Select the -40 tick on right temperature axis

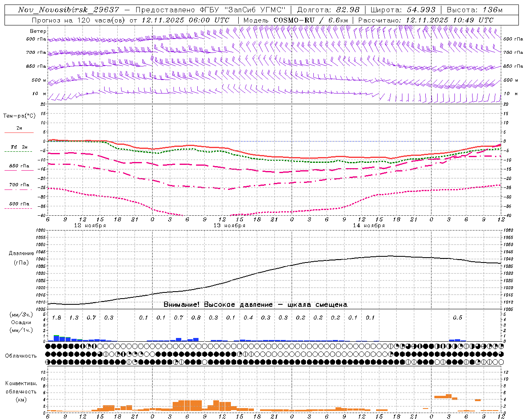point(507,216)
